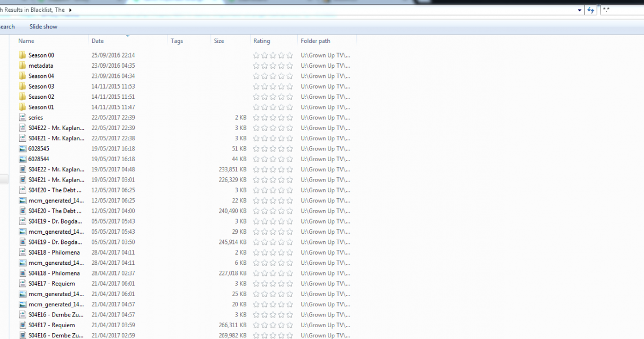This screenshot has width=644, height=339.
Task: Select the 20 KB mcm_generated file name
Action: (56, 305)
